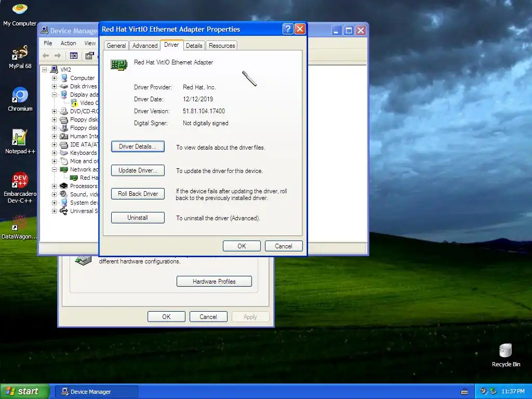
Task: Click the Uninstall driver button
Action: point(138,218)
